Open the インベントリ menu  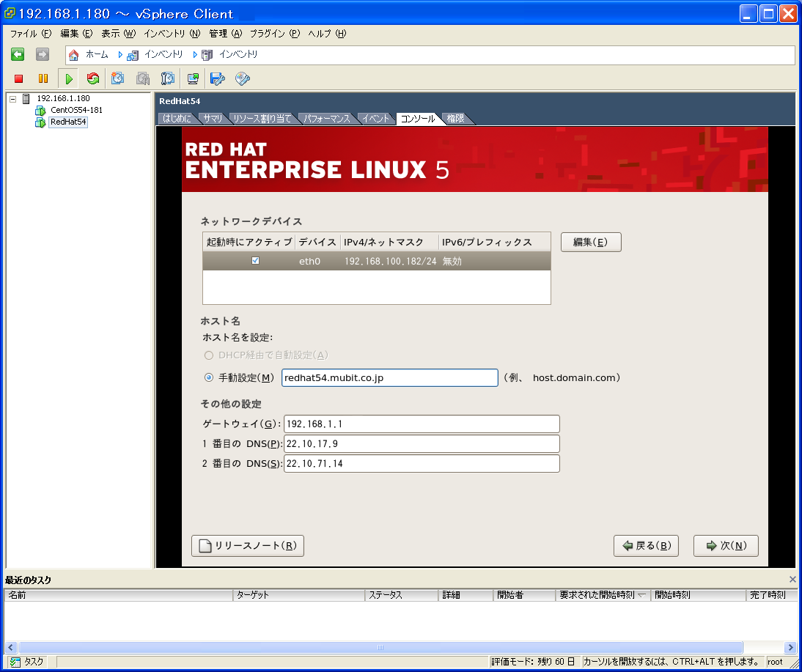(172, 34)
